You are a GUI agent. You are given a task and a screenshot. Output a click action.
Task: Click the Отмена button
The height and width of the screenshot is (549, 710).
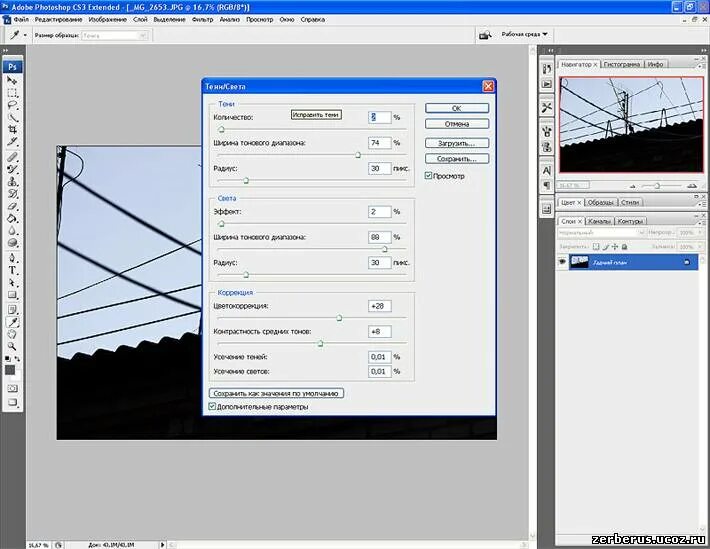[457, 124]
